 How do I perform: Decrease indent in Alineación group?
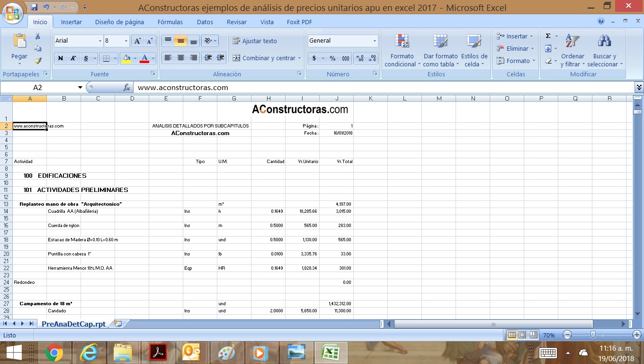pyautogui.click(x=207, y=58)
